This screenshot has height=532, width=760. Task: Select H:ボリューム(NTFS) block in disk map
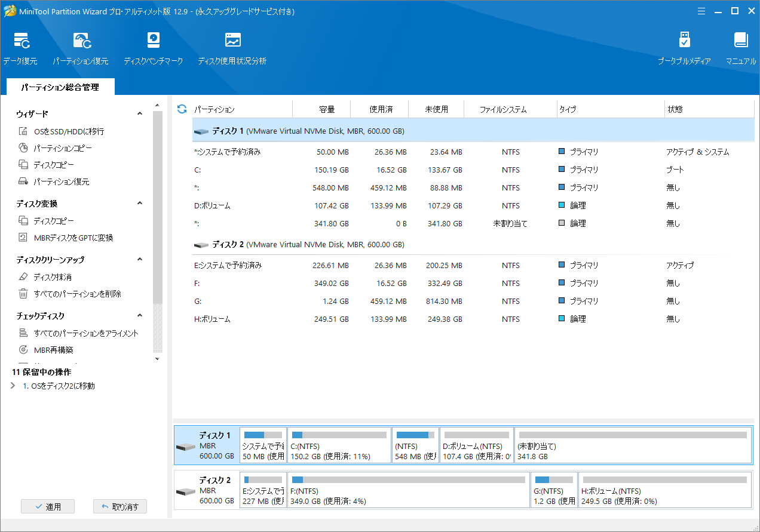click(664, 490)
